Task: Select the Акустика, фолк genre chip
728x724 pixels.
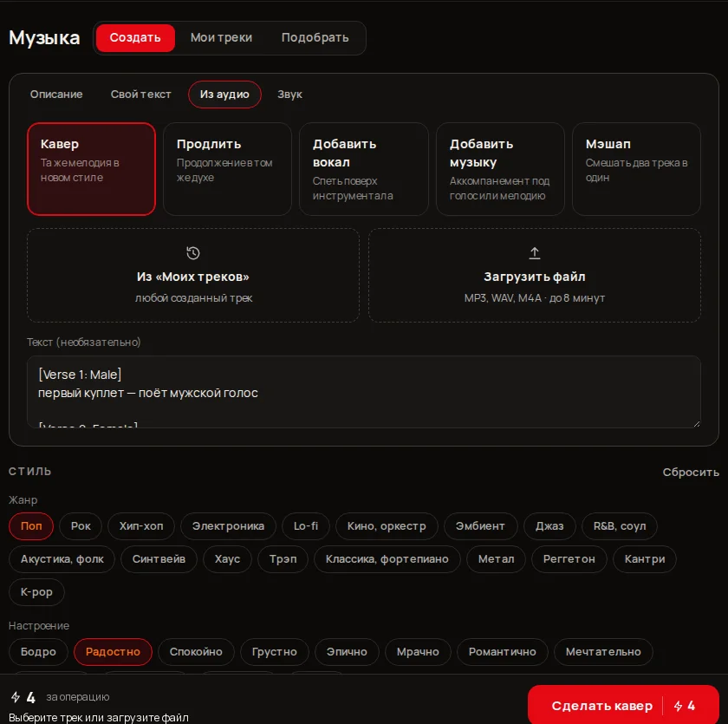Action: [x=62, y=559]
